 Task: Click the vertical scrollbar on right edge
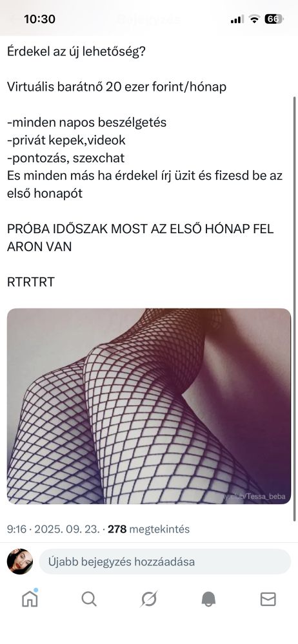[x=294, y=308]
